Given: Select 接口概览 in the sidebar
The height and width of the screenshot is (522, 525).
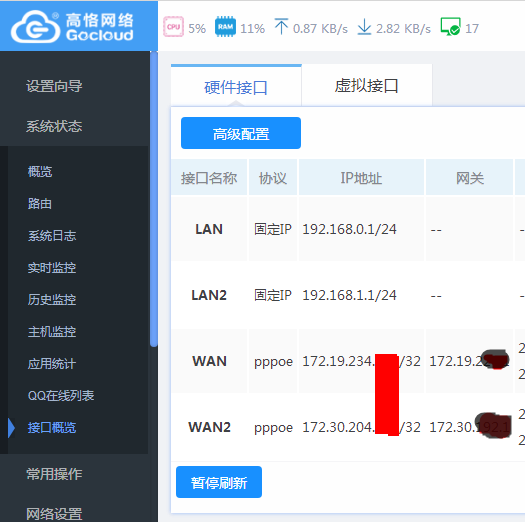Looking at the screenshot, I should (x=52, y=428).
